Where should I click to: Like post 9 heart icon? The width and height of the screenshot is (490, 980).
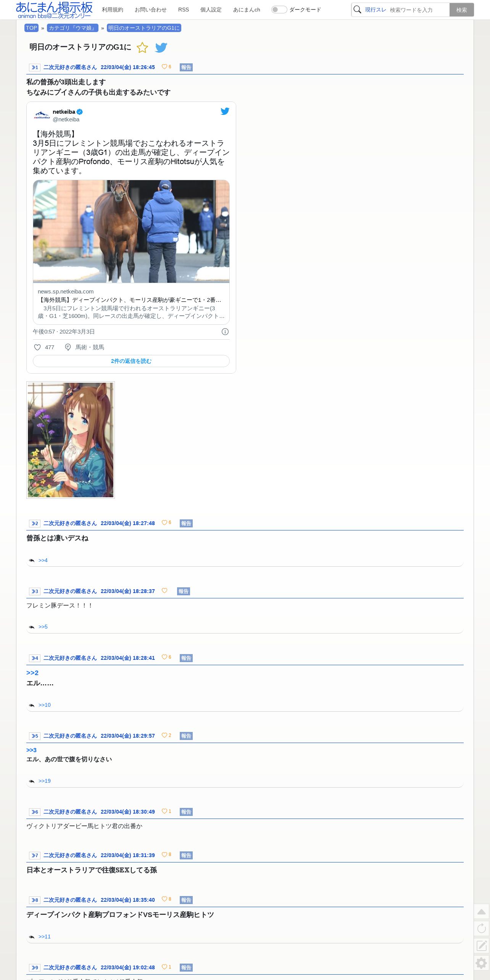(x=164, y=967)
